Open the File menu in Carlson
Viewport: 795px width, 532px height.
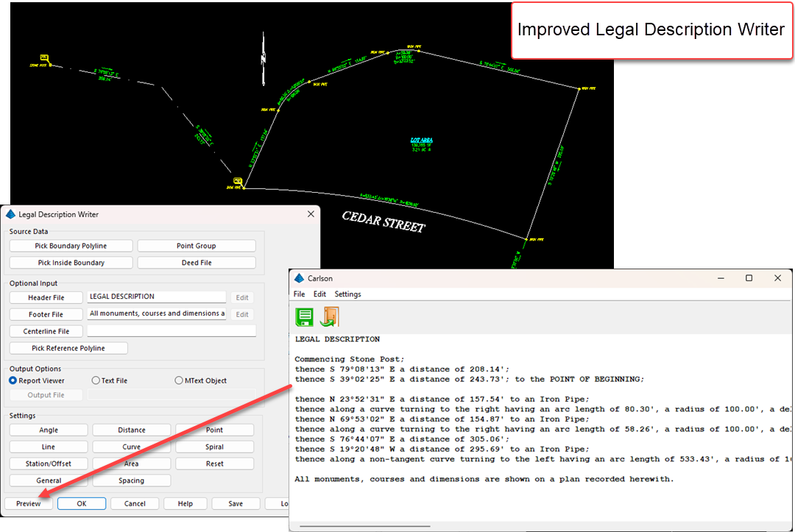299,294
